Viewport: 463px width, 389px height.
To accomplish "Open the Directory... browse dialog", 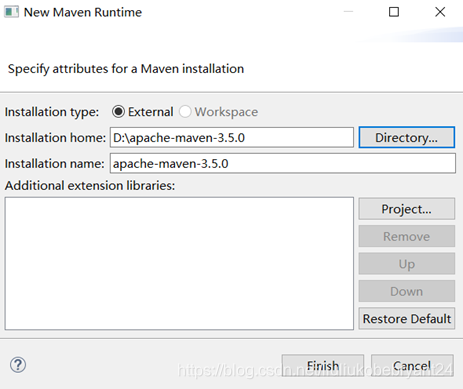I will 407,137.
